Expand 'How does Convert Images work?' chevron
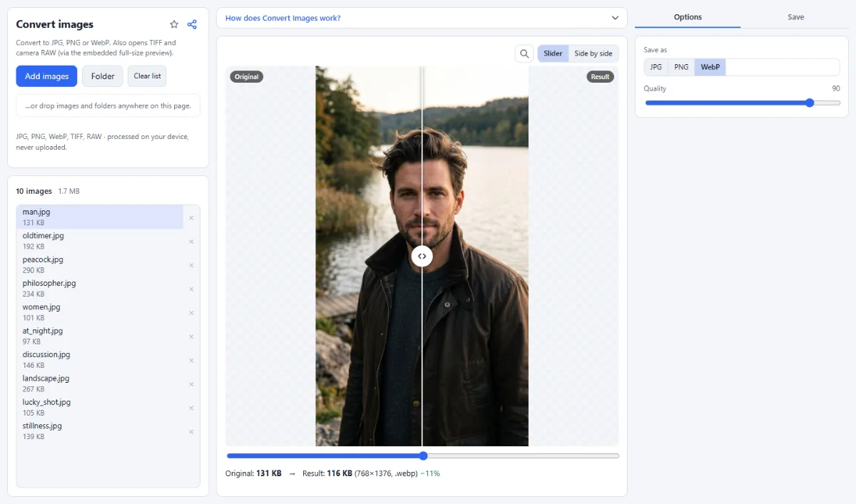The image size is (856, 504). coord(615,18)
